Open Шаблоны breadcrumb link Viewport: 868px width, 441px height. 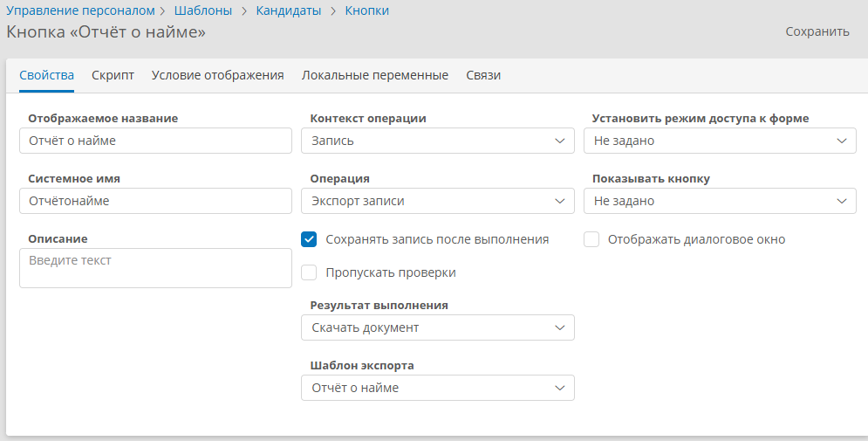pyautogui.click(x=203, y=10)
